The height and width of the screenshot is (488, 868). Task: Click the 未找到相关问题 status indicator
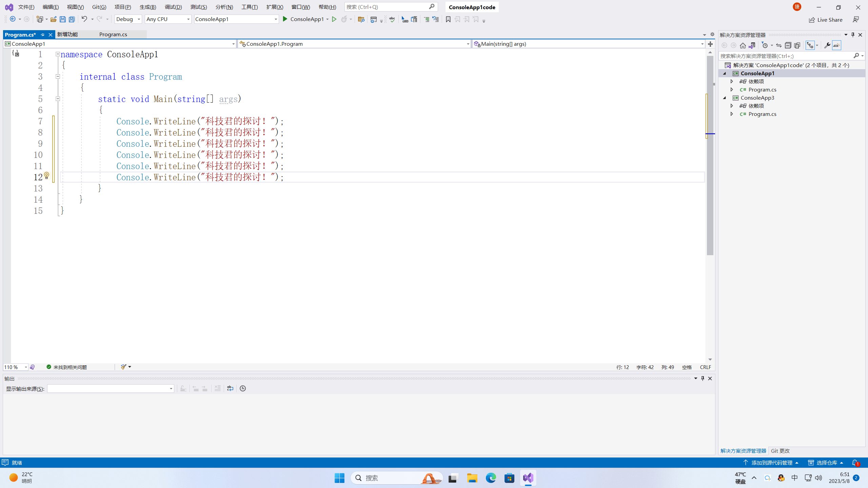coord(67,367)
